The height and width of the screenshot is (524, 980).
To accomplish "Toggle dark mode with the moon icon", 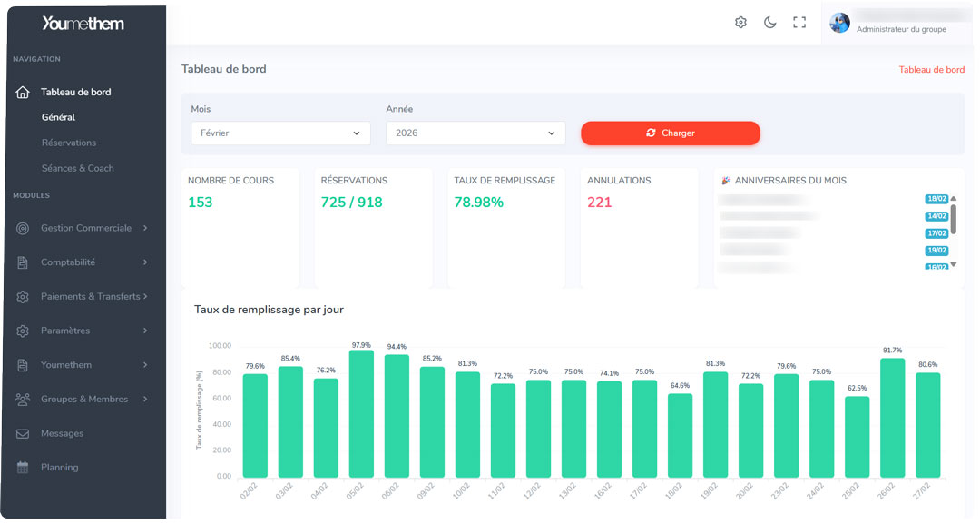I will pos(769,23).
